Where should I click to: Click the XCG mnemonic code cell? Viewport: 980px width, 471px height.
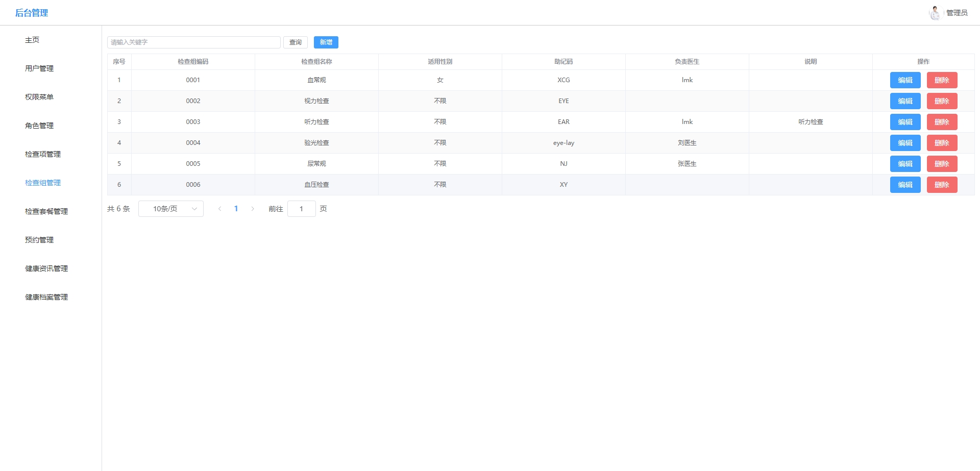[563, 80]
